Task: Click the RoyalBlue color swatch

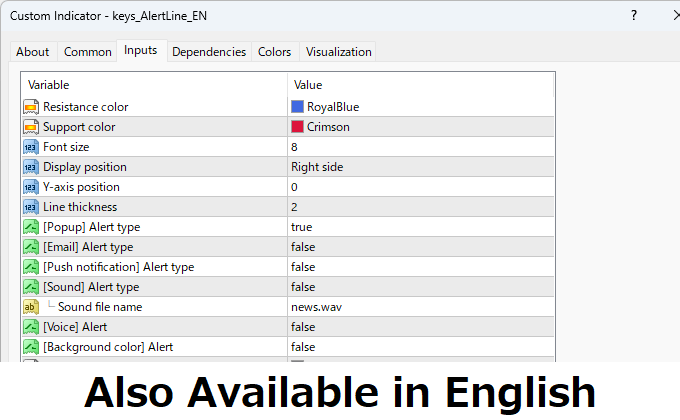Action: 297,107
